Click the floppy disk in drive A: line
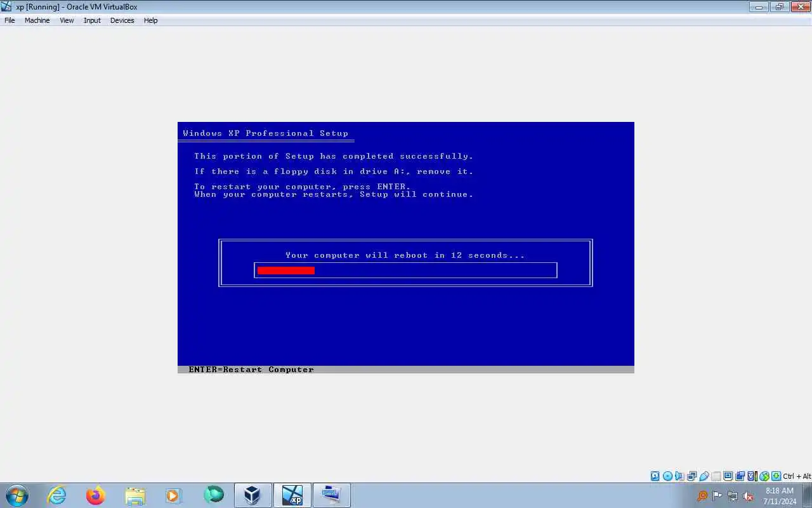Viewport: 812px width, 508px height. [x=334, y=171]
